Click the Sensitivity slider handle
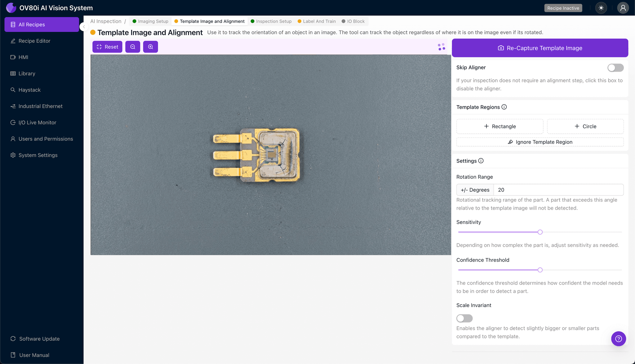The width and height of the screenshot is (635, 364). coord(540,232)
